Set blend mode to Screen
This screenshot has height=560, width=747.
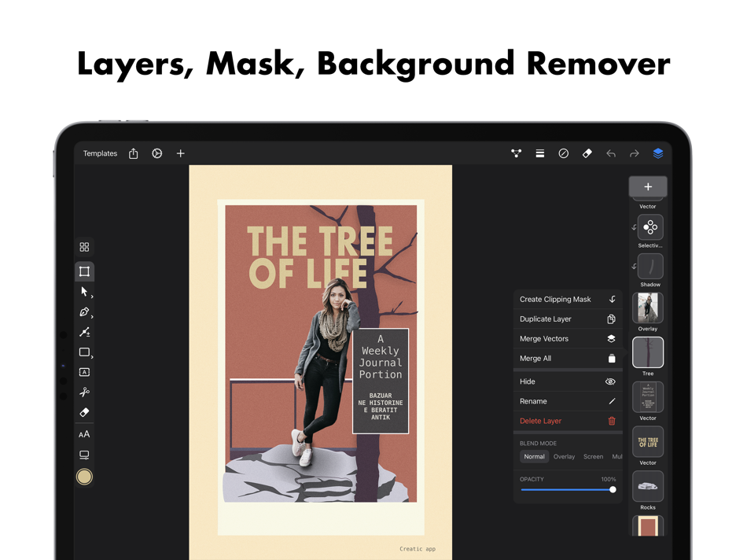click(x=593, y=457)
